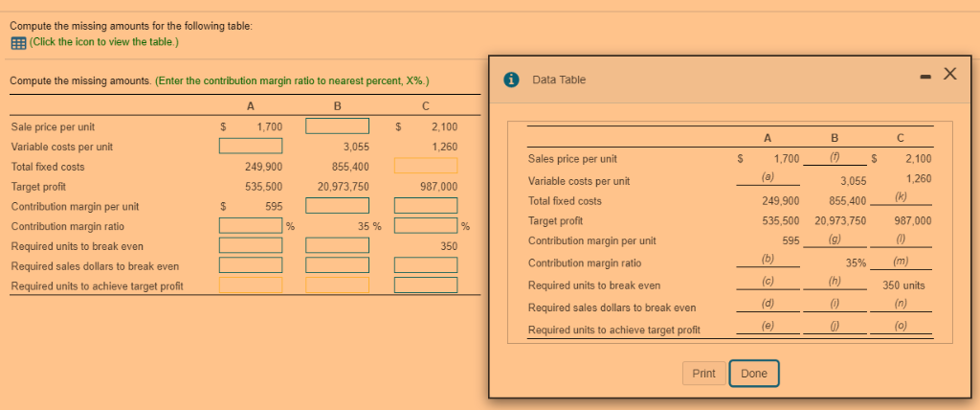Click 'Target profit' label in Data Table
Image resolution: width=980 pixels, height=410 pixels.
point(555,220)
